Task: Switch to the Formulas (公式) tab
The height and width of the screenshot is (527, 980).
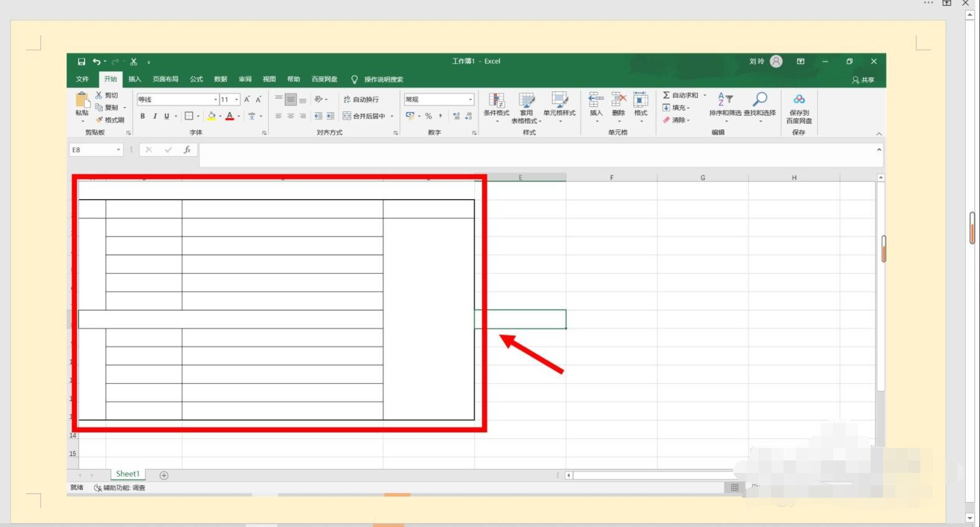Action: pos(196,79)
